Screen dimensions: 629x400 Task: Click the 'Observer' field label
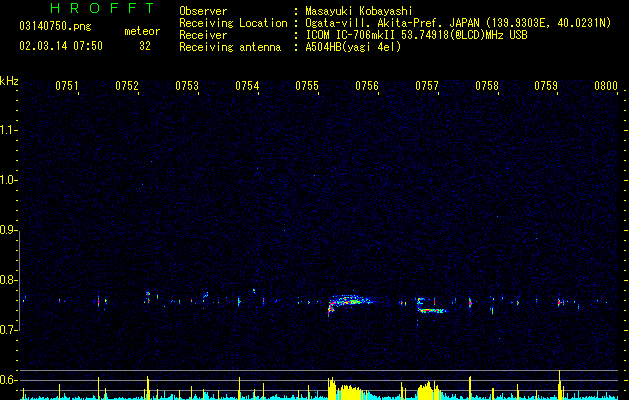[203, 11]
